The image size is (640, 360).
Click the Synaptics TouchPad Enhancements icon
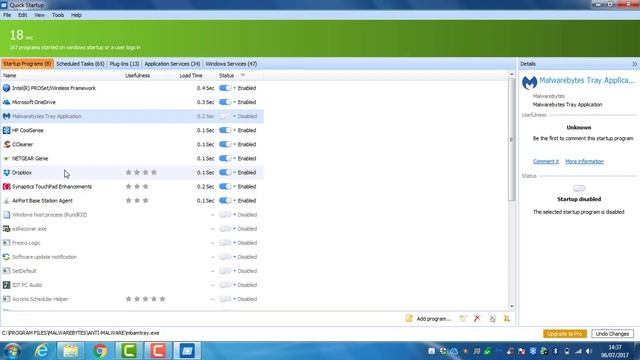6,187
